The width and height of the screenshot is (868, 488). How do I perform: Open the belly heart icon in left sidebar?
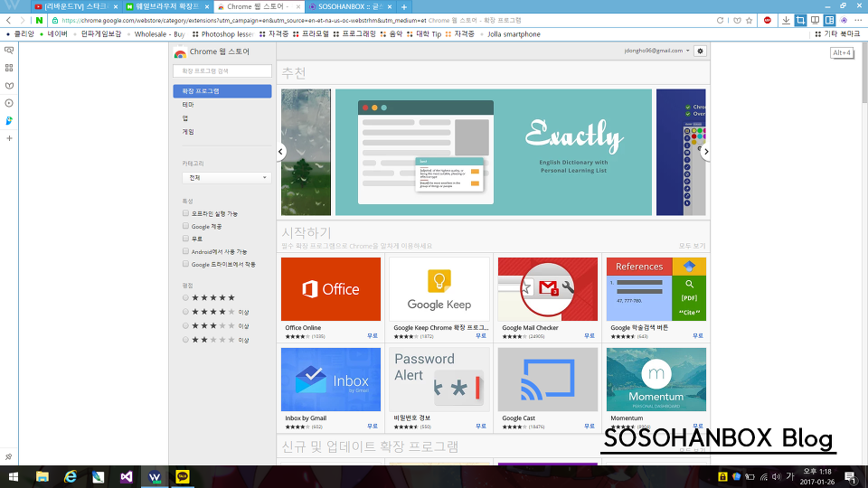coord(9,86)
